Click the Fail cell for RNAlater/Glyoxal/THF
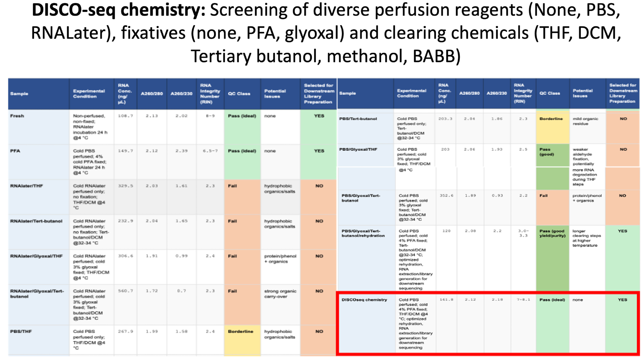This screenshot has height=360, width=644. pyautogui.click(x=232, y=256)
